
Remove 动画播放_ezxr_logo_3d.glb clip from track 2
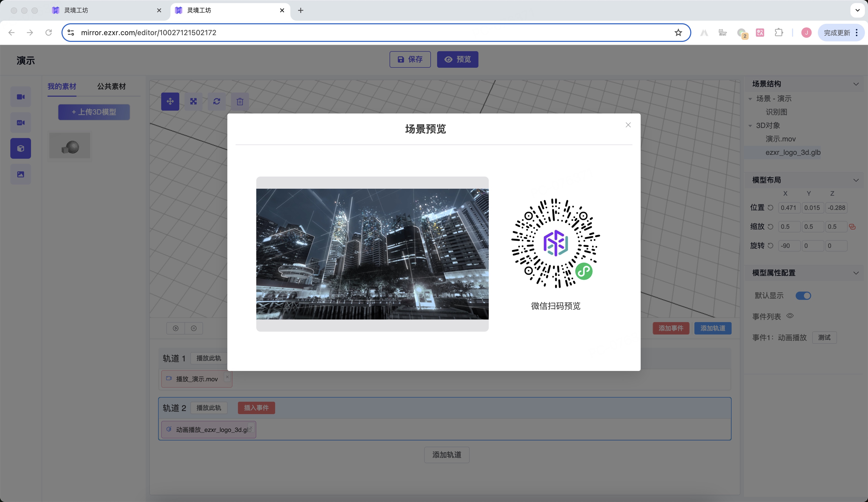pyautogui.click(x=251, y=428)
